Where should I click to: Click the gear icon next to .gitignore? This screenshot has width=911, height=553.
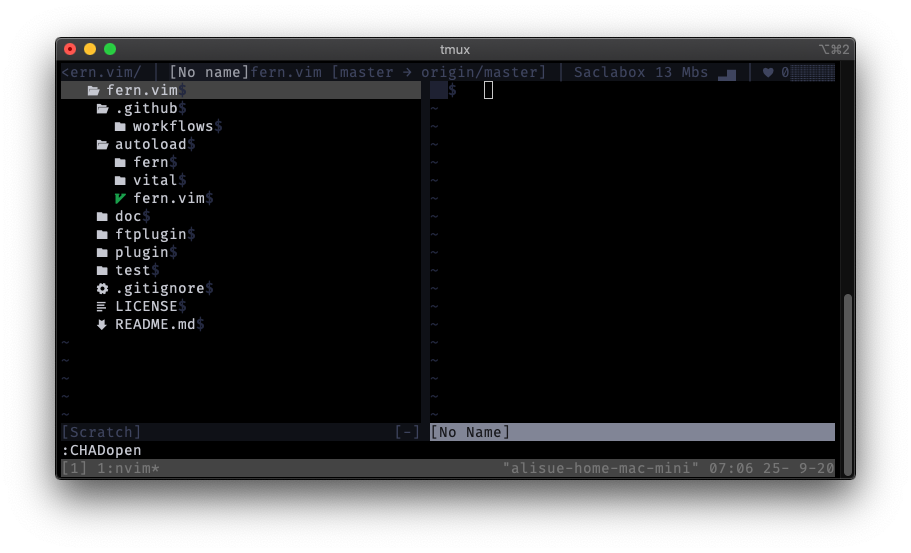(x=102, y=289)
